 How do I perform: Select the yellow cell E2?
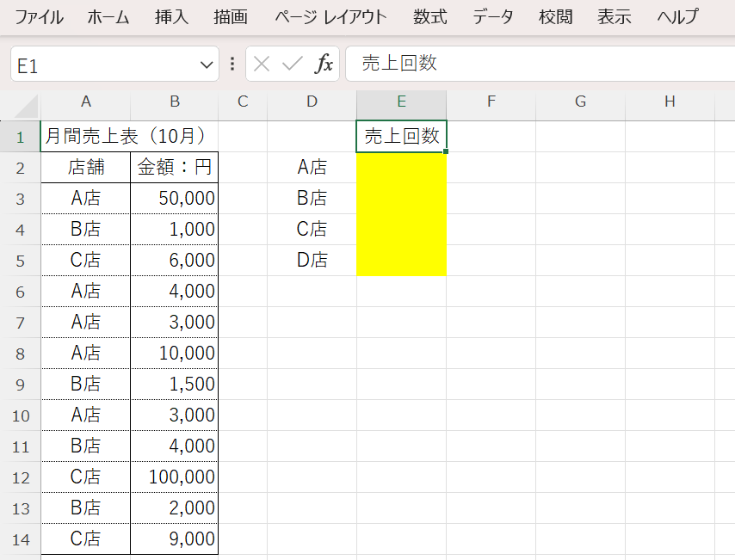(401, 167)
